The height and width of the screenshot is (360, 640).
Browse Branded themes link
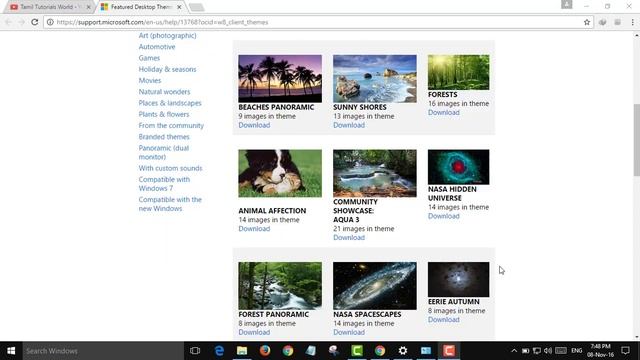[x=164, y=136]
